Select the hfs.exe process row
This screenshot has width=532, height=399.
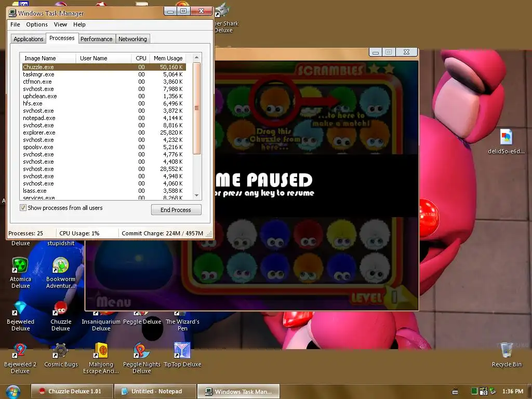(x=104, y=103)
